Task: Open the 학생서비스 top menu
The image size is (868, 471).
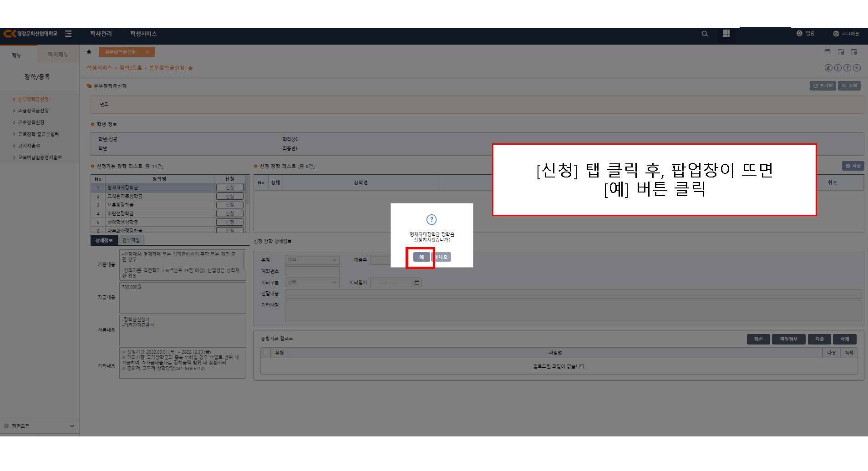Action: click(143, 34)
